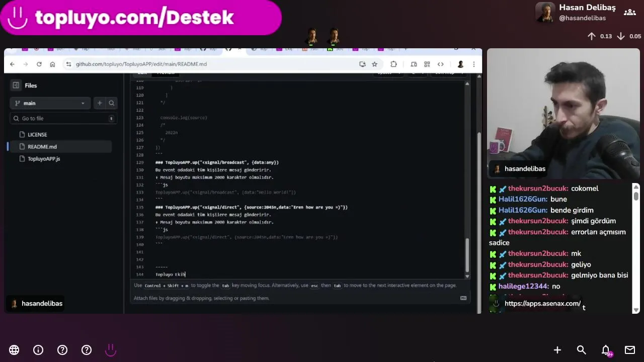
Task: Open the apps.asenax.com link
Action: pyautogui.click(x=542, y=304)
